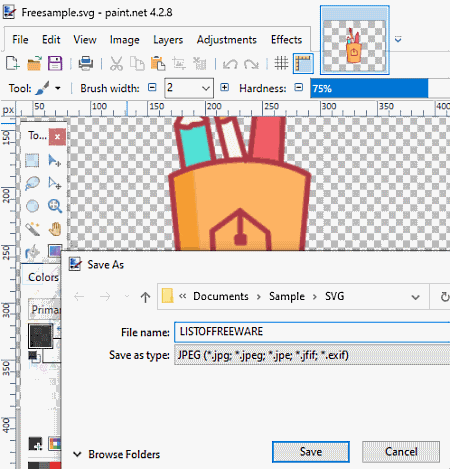This screenshot has width=450, height=469.
Task: Click the Cancel button
Action: [401, 452]
